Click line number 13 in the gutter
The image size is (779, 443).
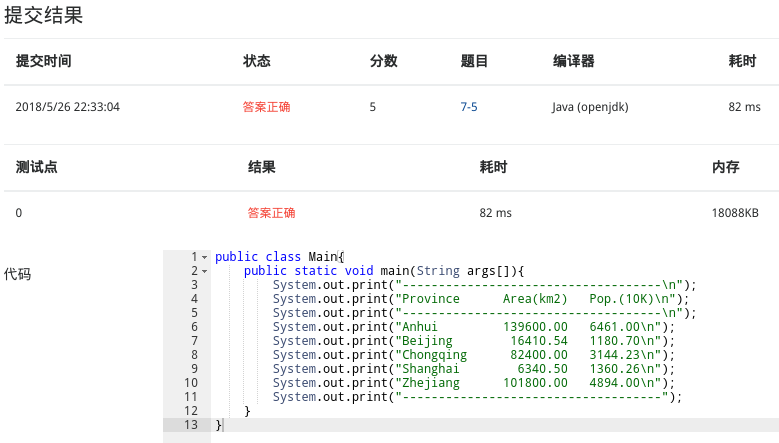(191, 425)
